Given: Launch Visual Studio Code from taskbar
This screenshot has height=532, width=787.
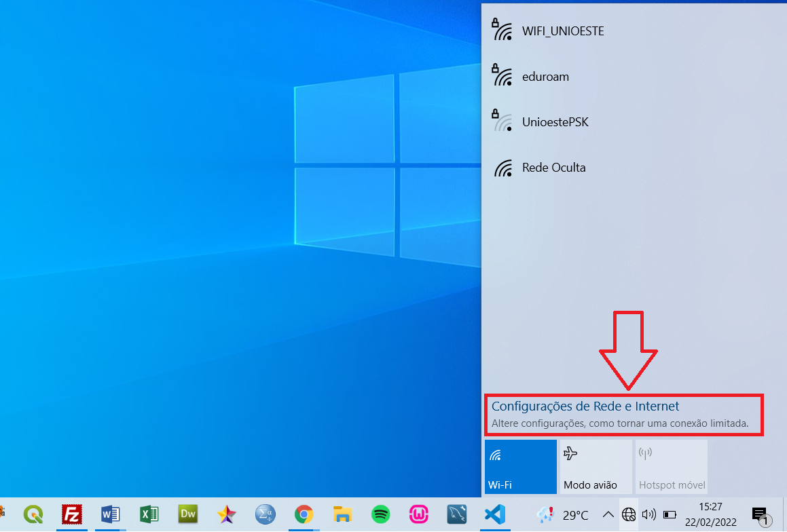Looking at the screenshot, I should [x=494, y=514].
